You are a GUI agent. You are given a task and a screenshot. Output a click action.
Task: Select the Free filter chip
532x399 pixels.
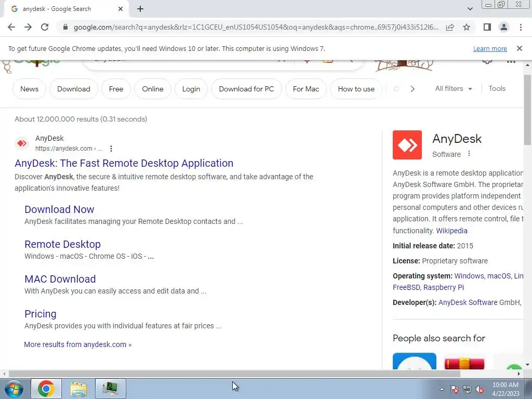pos(116,89)
